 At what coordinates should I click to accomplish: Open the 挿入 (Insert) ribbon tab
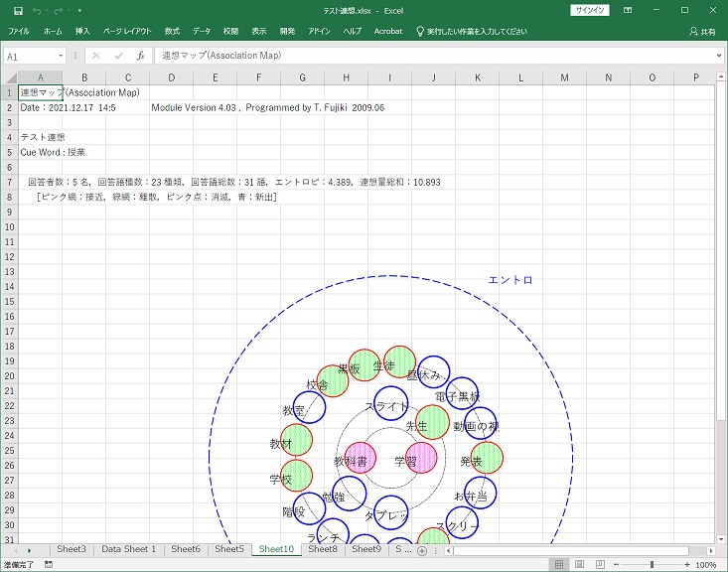click(x=82, y=32)
